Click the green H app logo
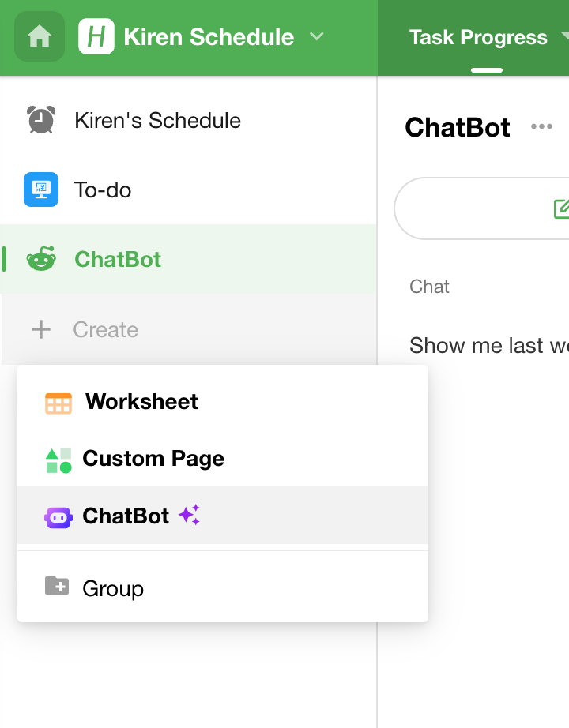This screenshot has width=569, height=728. click(96, 37)
